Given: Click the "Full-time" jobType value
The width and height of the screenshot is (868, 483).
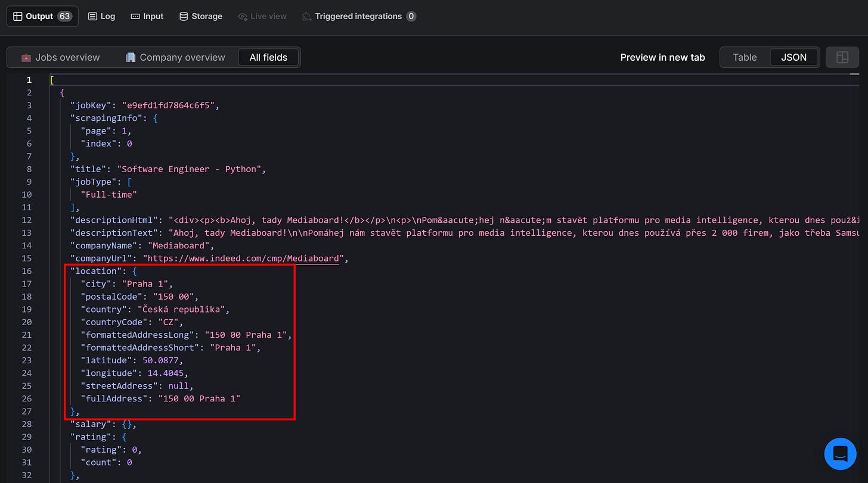Looking at the screenshot, I should (108, 195).
